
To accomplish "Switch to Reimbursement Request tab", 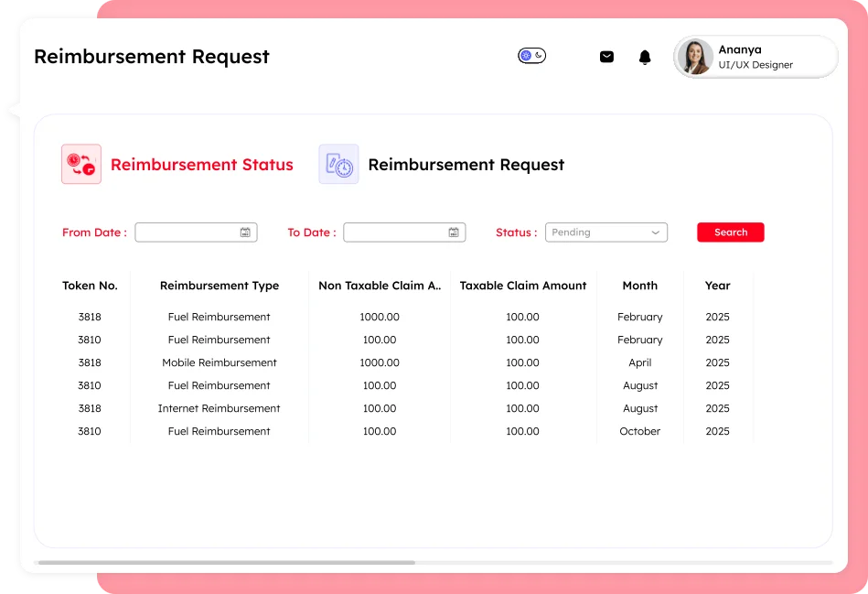I will pos(466,165).
